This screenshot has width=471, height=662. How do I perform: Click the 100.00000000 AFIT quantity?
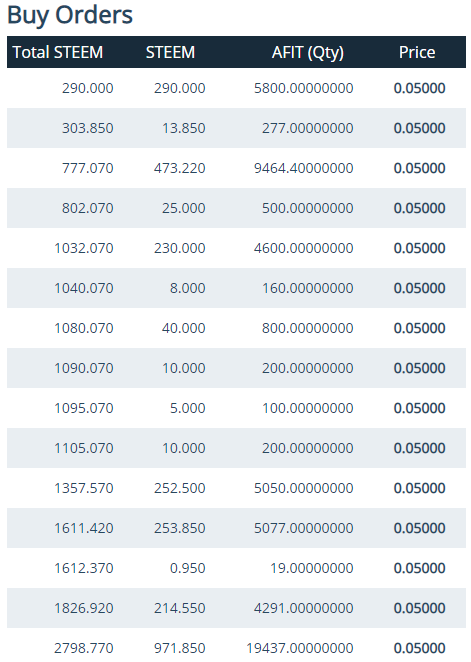click(308, 408)
